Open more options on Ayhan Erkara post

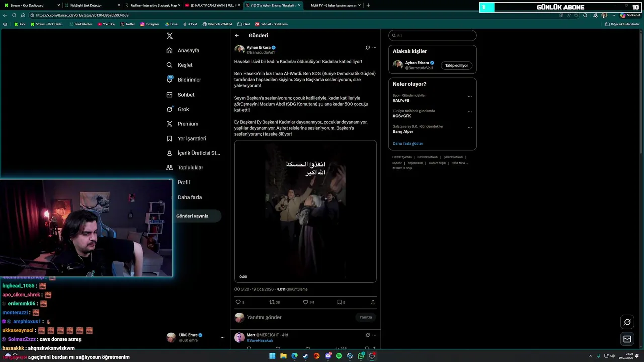(x=374, y=48)
